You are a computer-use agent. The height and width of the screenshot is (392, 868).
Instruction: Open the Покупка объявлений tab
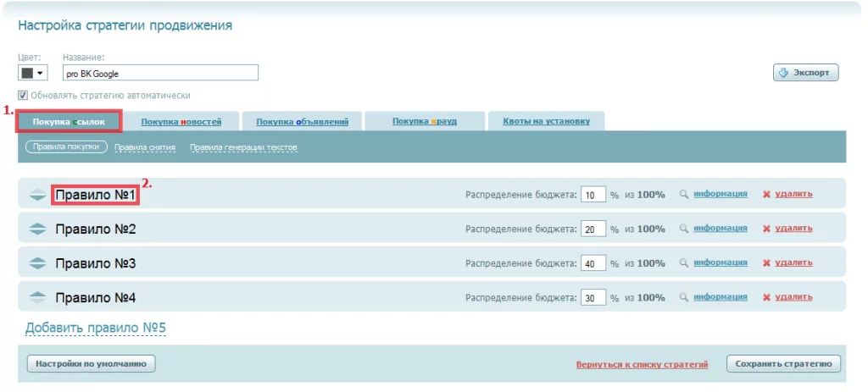pos(303,122)
